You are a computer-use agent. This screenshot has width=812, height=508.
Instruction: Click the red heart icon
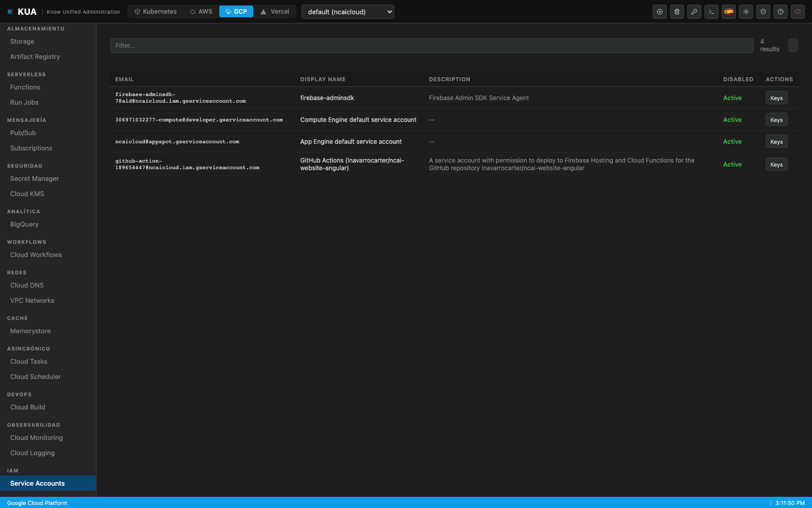[798, 12]
